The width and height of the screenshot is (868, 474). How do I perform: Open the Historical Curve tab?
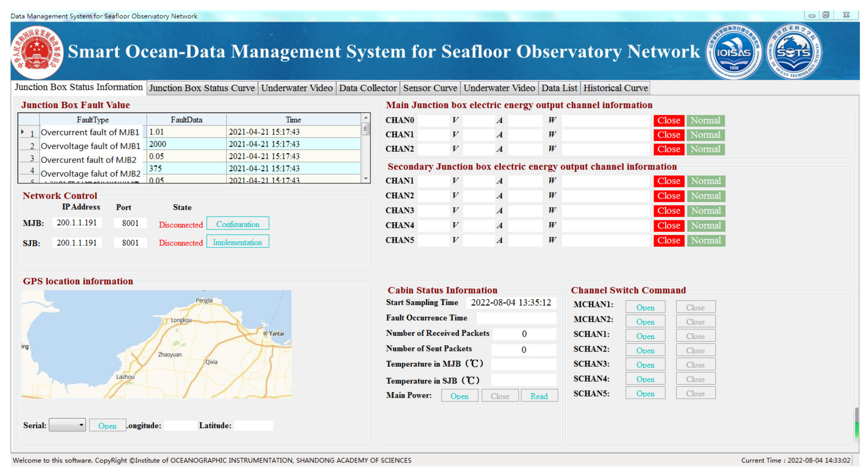point(615,88)
